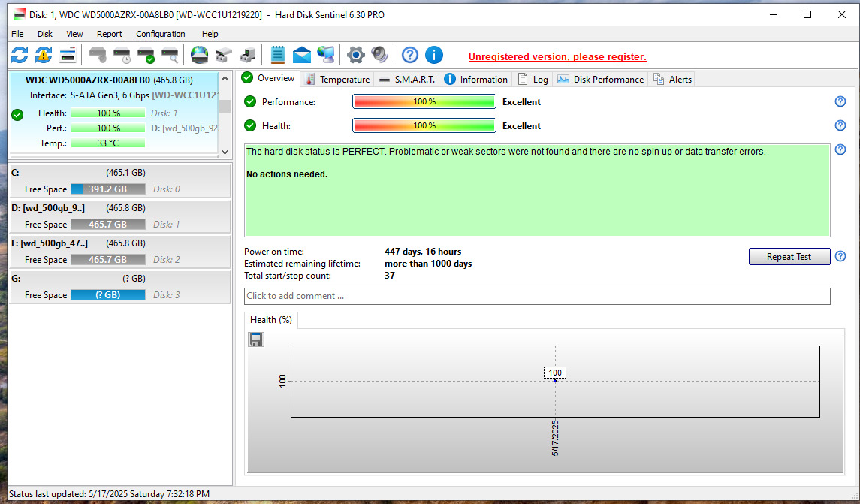Switch to the Information tab
Image resolution: width=860 pixels, height=504 pixels.
pyautogui.click(x=475, y=79)
